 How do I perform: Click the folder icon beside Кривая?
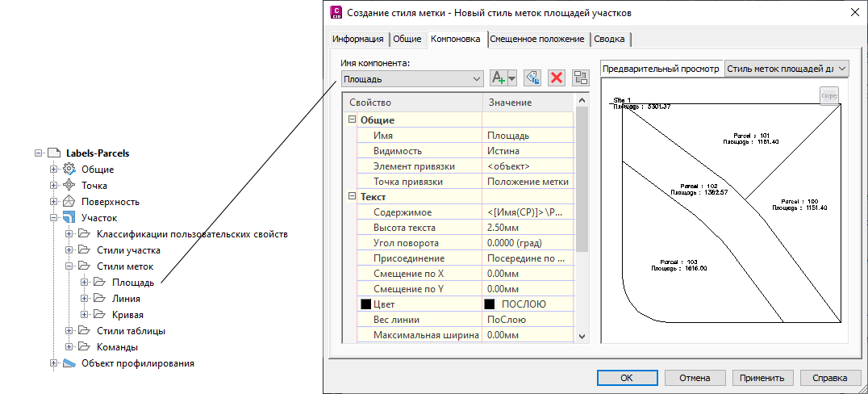99,315
